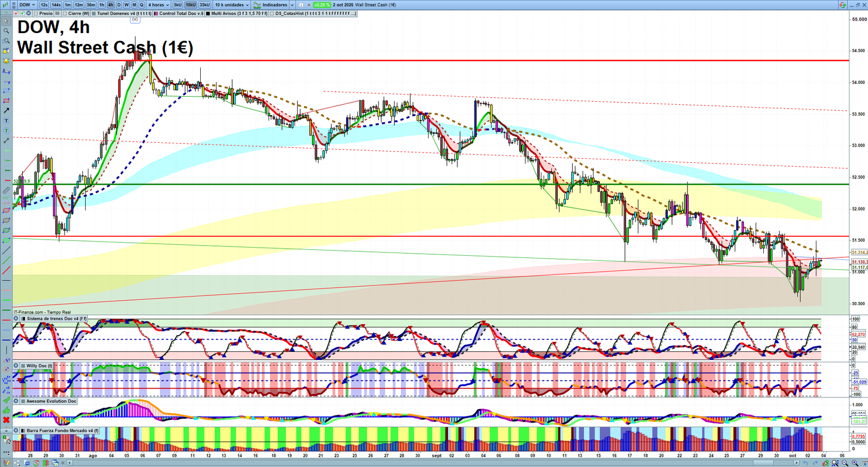Switch to the D daily timeframe
The width and height of the screenshot is (868, 467).
point(119,5)
